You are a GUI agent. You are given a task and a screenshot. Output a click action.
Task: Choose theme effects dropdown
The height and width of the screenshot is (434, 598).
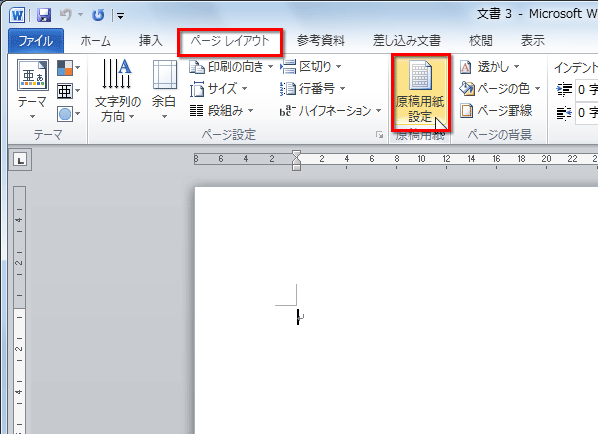69,114
